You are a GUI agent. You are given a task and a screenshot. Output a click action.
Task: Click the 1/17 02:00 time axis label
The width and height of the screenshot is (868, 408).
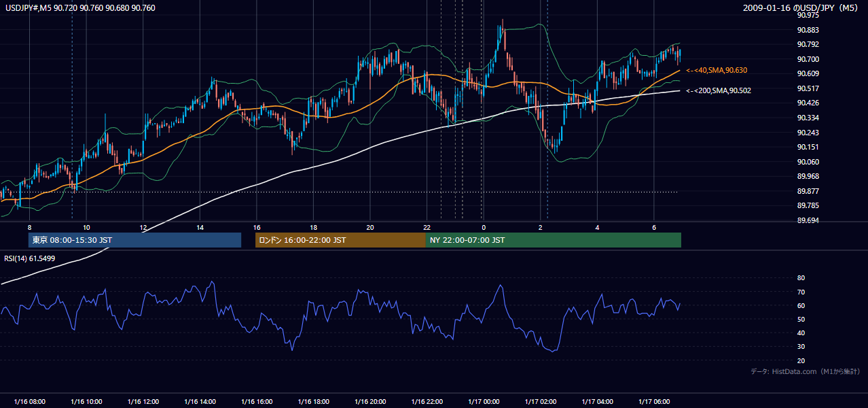[x=541, y=401]
